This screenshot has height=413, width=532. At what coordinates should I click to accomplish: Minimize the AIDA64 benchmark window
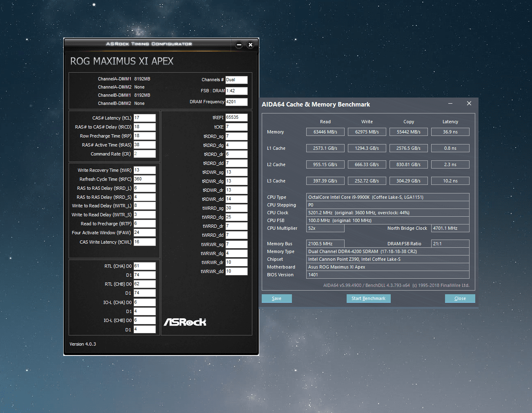point(450,104)
